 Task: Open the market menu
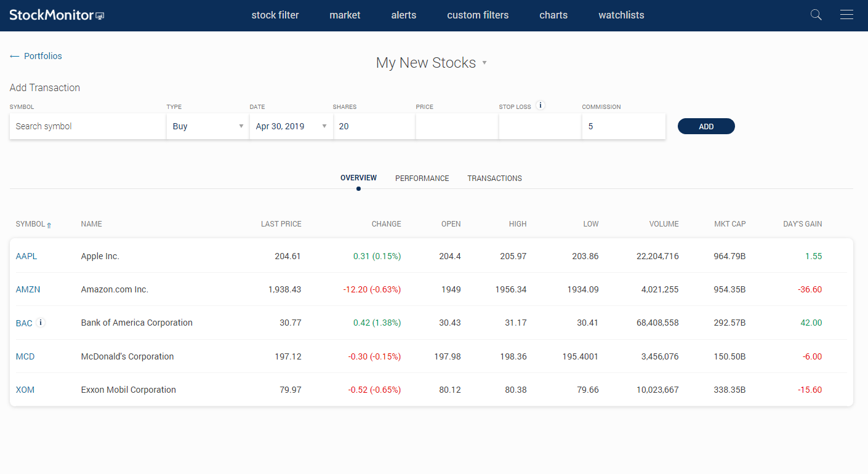[345, 15]
